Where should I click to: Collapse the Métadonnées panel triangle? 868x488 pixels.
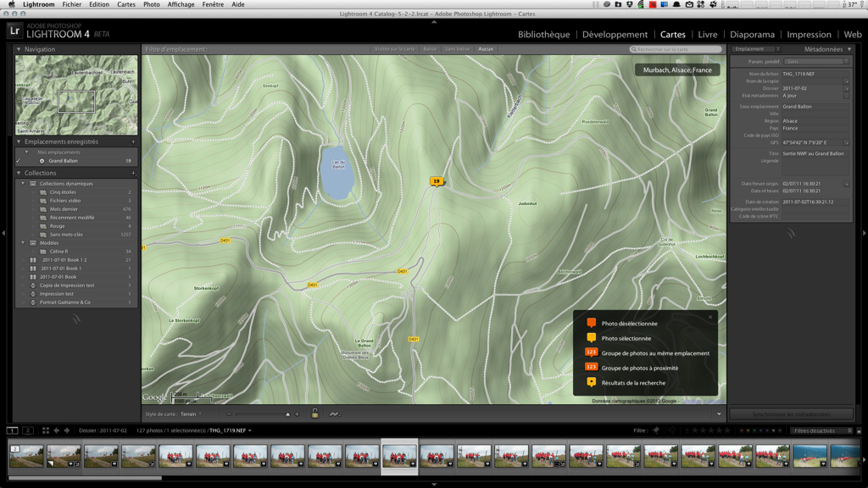pyautogui.click(x=849, y=49)
